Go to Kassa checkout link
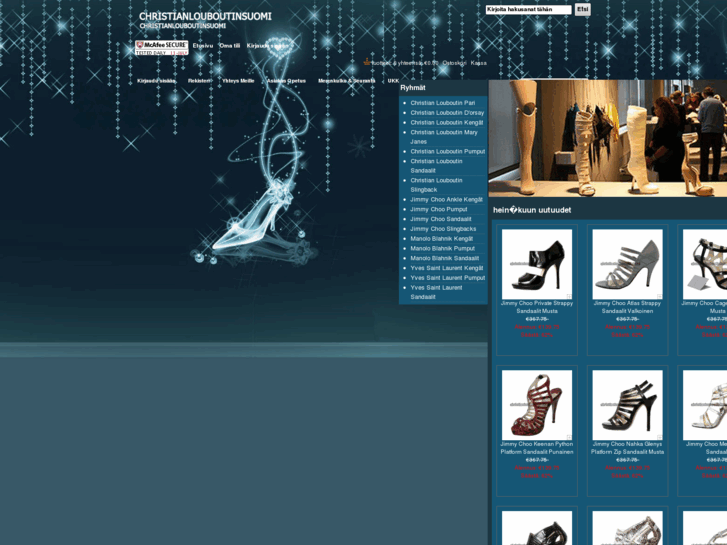This screenshot has width=727, height=545. 478,63
